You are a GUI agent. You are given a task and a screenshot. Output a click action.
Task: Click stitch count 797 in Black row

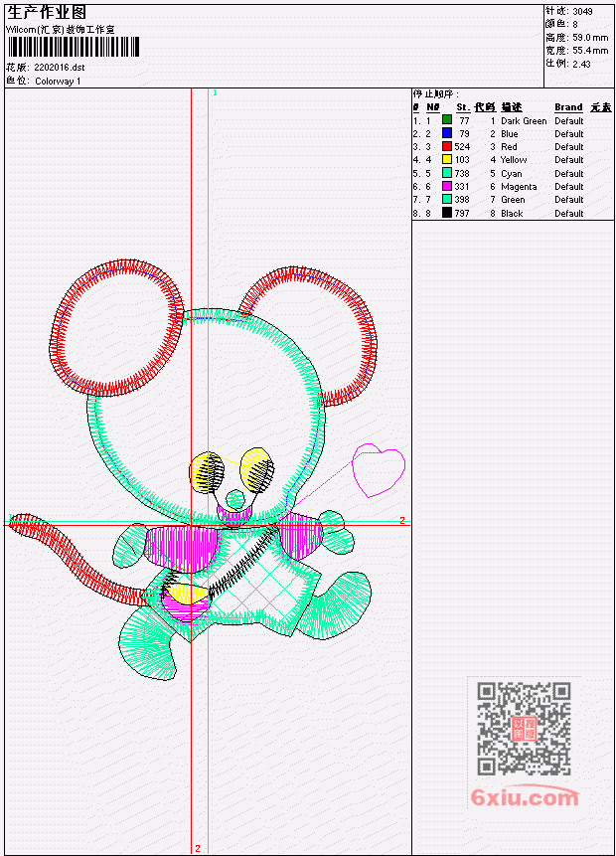[x=462, y=214]
